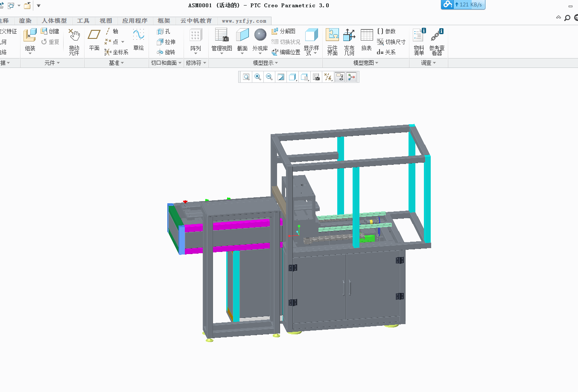This screenshot has width=578, height=392.
Task: Open the www.yzfjy.com tab
Action: point(244,20)
